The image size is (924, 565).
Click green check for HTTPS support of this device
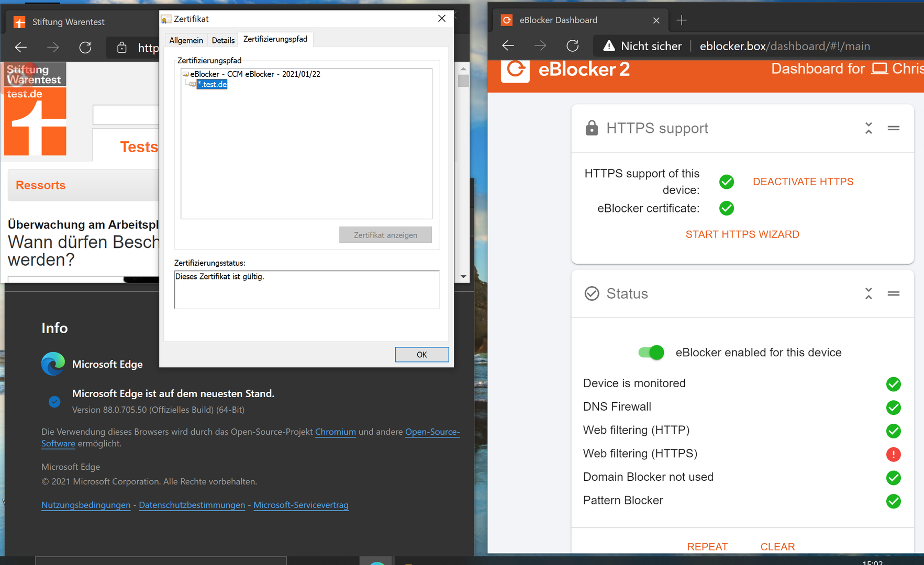tap(727, 182)
